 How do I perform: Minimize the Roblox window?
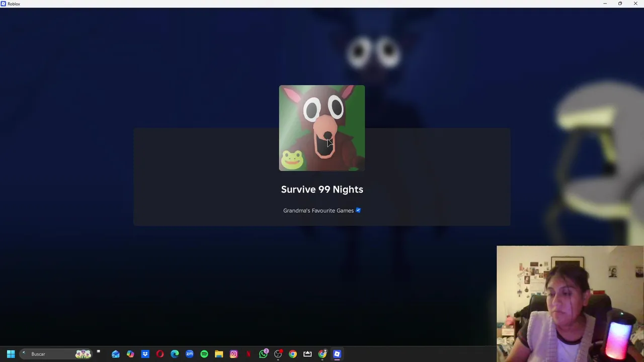pyautogui.click(x=605, y=4)
